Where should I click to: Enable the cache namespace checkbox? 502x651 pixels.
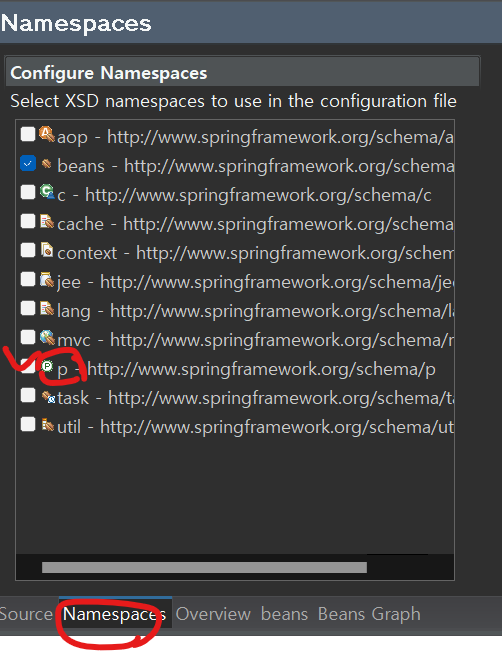28,221
